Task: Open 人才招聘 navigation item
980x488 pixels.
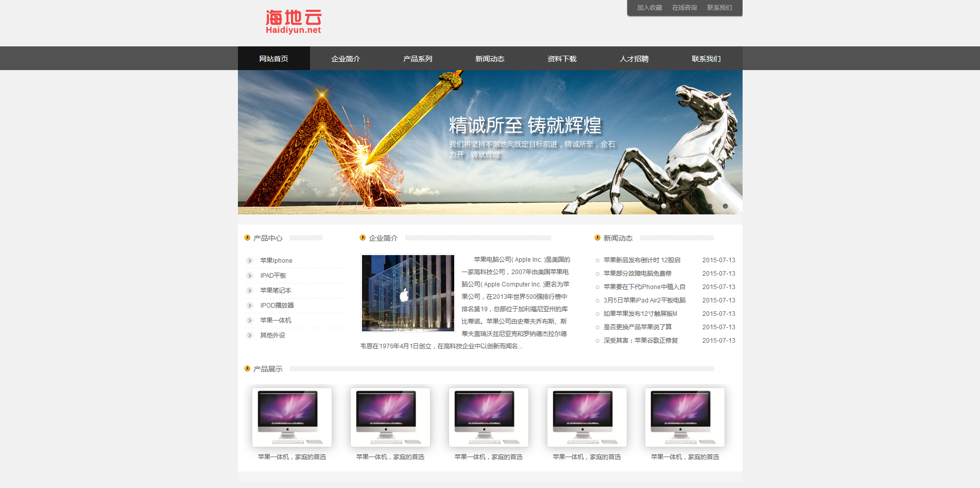Action: [x=634, y=58]
